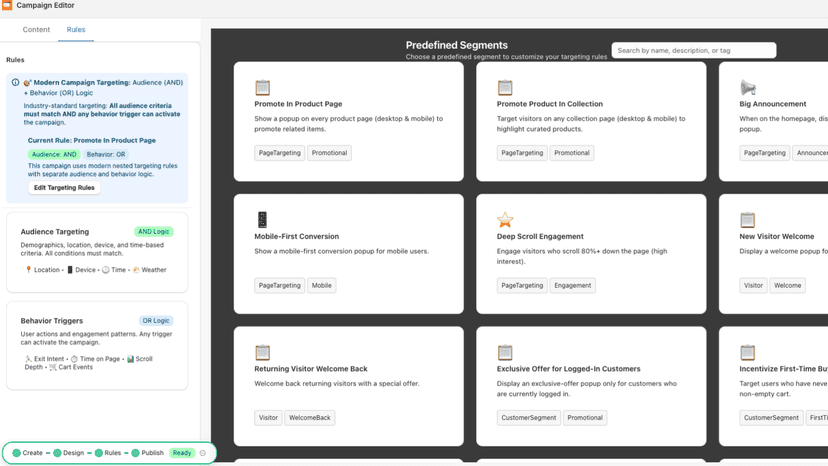Click the Time on Page stopwatch icon
This screenshot has height=466, width=828.
(x=74, y=359)
